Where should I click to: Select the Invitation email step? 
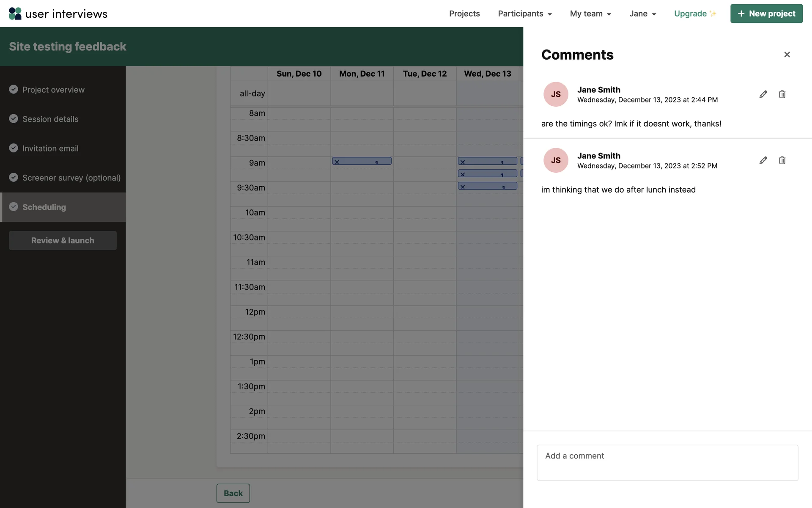pyautogui.click(x=50, y=149)
